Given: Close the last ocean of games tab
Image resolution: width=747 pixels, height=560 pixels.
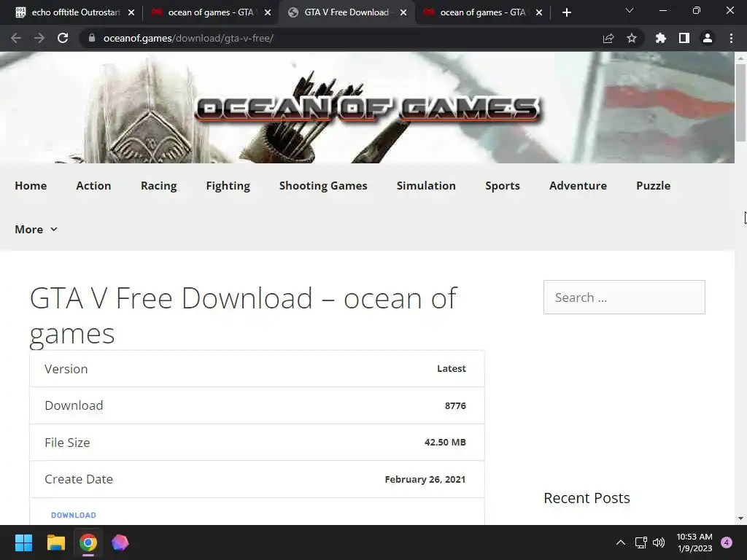Looking at the screenshot, I should (539, 12).
